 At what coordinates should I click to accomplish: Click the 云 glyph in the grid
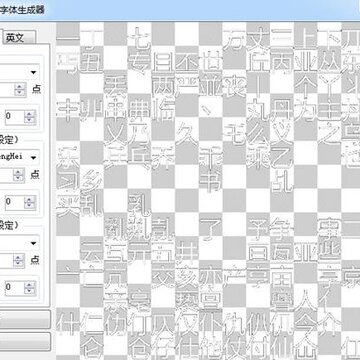pyautogui.click(x=92, y=251)
